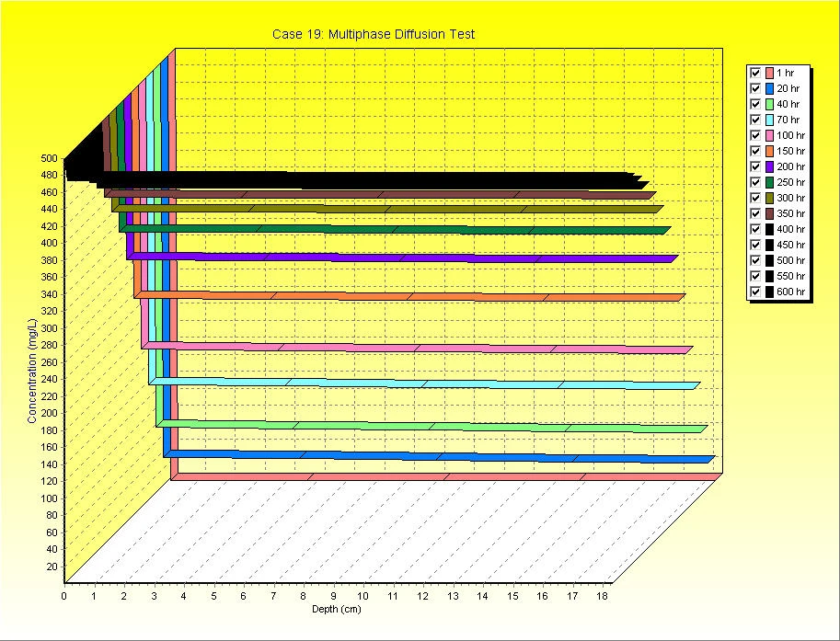Select the '1 hr' legend label
The height and width of the screenshot is (641, 840).
coord(786,73)
